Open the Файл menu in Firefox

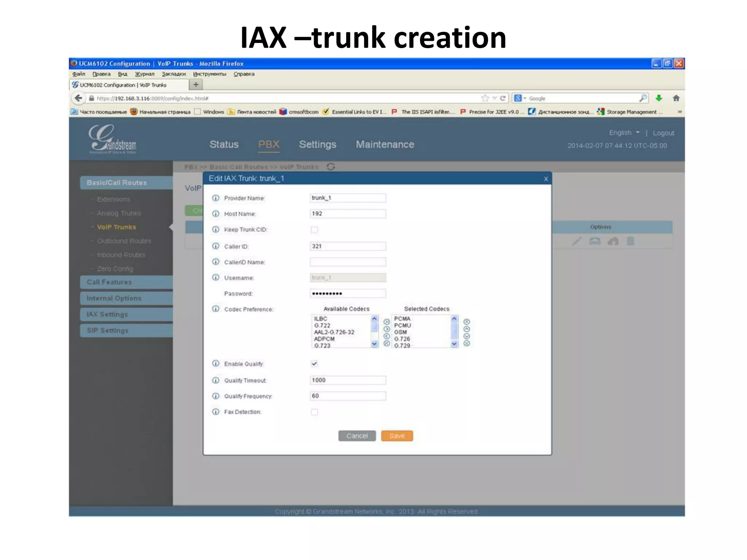tap(78, 74)
